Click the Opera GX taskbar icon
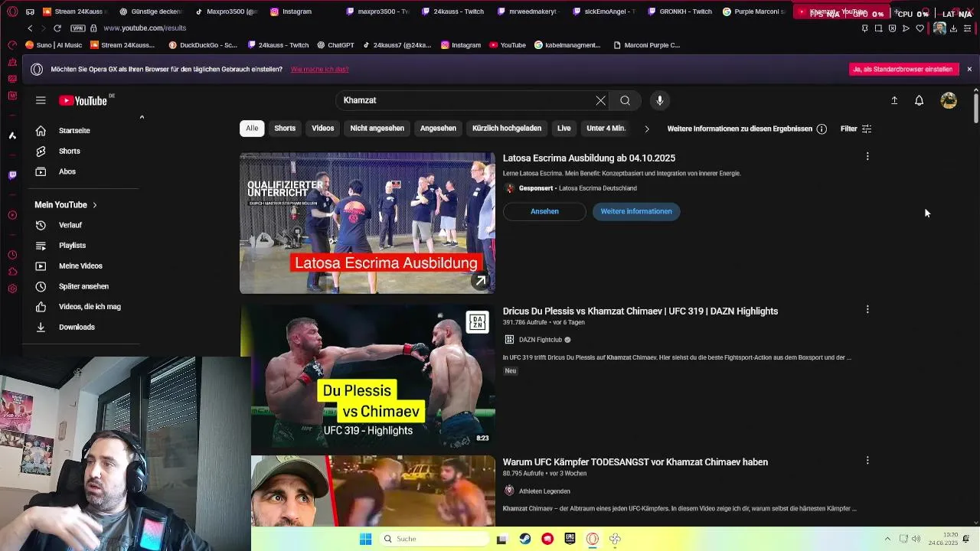Viewport: 980px width, 551px height. [592, 539]
